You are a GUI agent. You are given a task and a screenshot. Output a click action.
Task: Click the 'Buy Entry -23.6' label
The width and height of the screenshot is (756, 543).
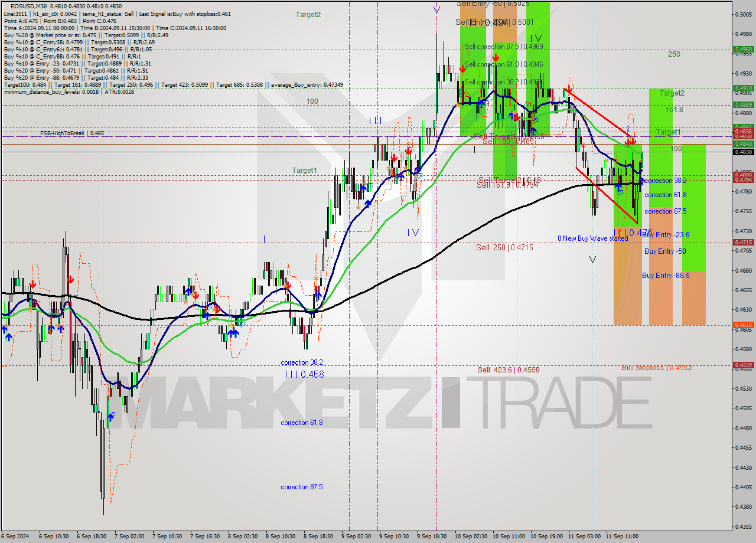click(x=666, y=235)
